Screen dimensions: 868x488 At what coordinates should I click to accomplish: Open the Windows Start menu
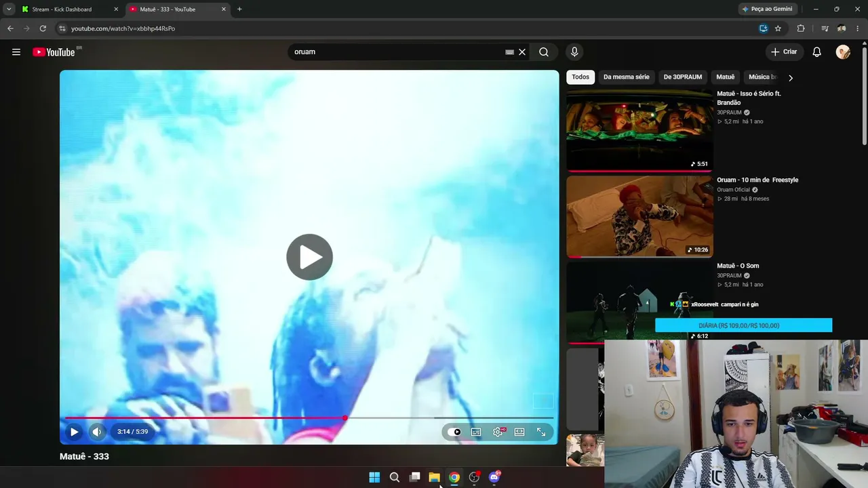coord(374,477)
